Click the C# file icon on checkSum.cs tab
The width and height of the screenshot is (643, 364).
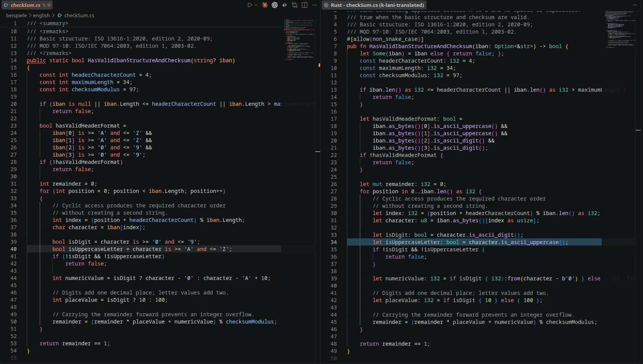click(6, 5)
